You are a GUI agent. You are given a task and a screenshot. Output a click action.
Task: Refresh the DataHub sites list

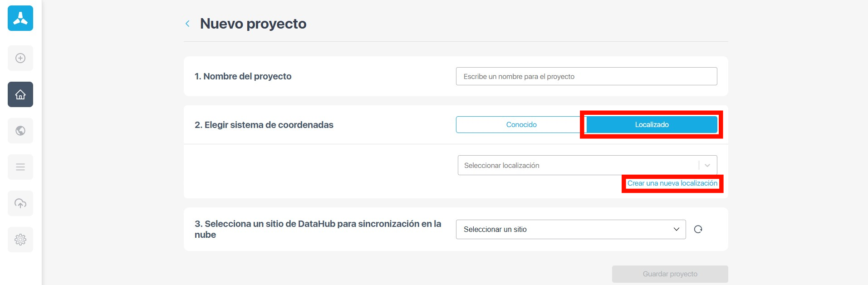tap(698, 229)
